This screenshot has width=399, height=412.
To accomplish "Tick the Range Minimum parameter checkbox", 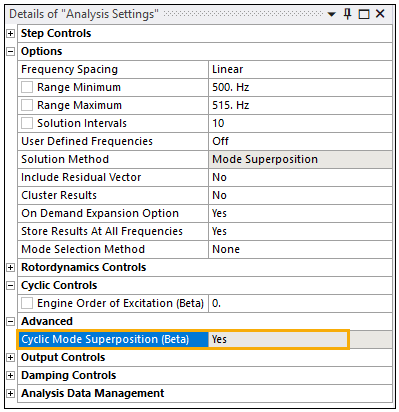I will point(27,87).
